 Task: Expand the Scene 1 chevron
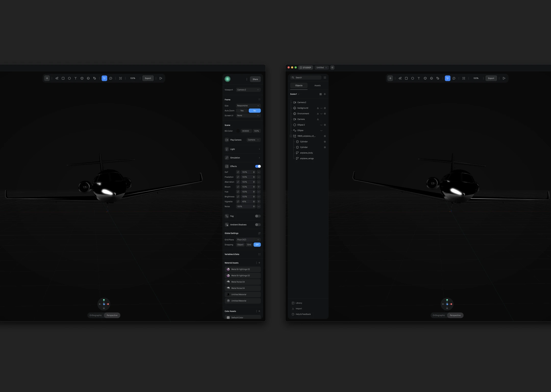tap(299, 94)
